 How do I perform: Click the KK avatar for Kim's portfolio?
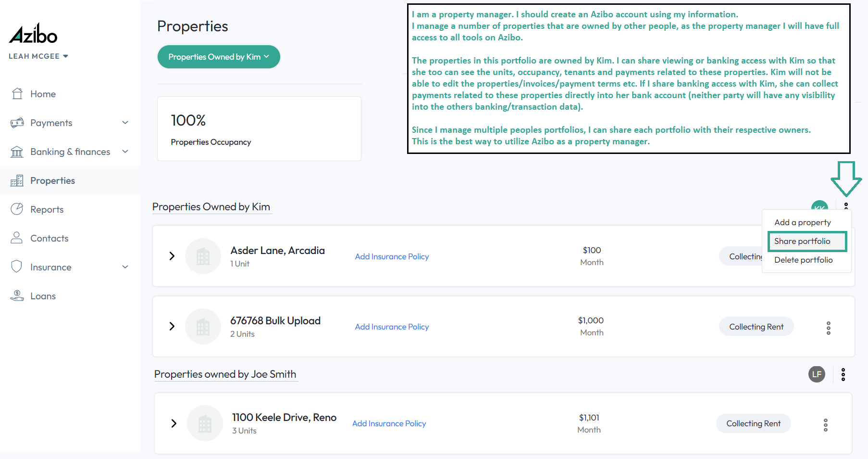click(x=819, y=206)
